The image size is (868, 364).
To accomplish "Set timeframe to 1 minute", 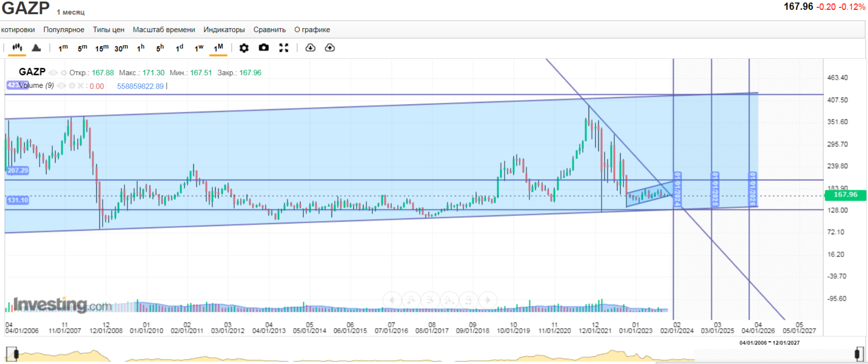I will [63, 48].
